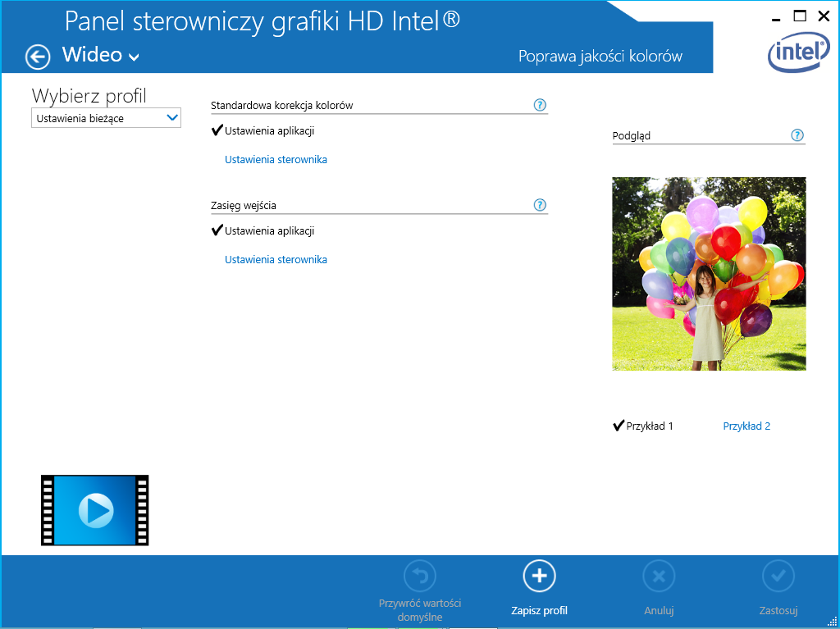Expand the Ustawienia bieżące profile dropdown

(106, 118)
